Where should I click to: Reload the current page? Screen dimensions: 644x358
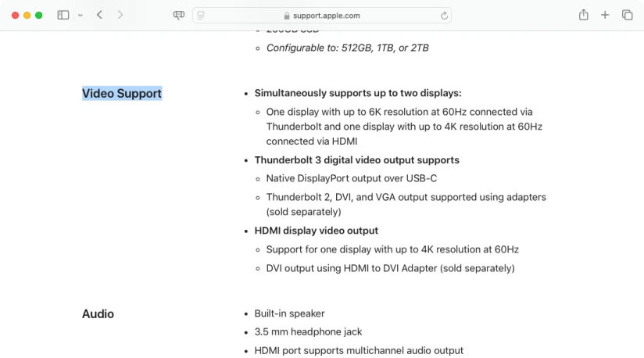coord(444,16)
